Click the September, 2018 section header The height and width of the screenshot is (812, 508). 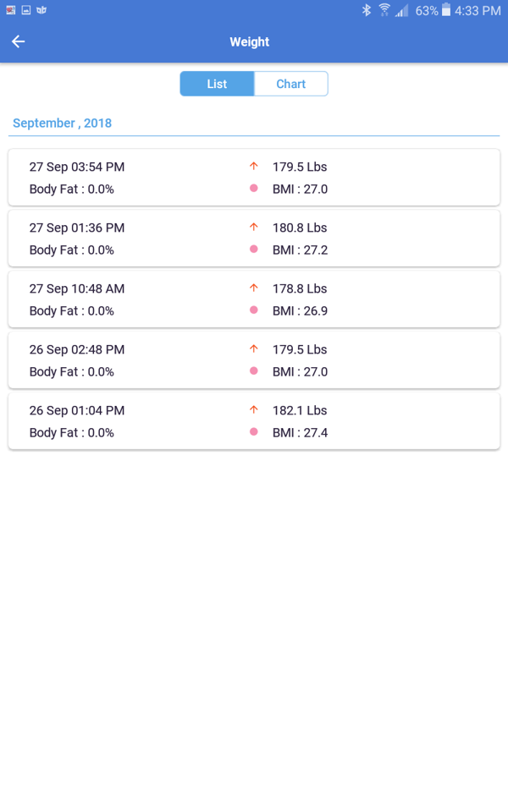click(x=63, y=123)
